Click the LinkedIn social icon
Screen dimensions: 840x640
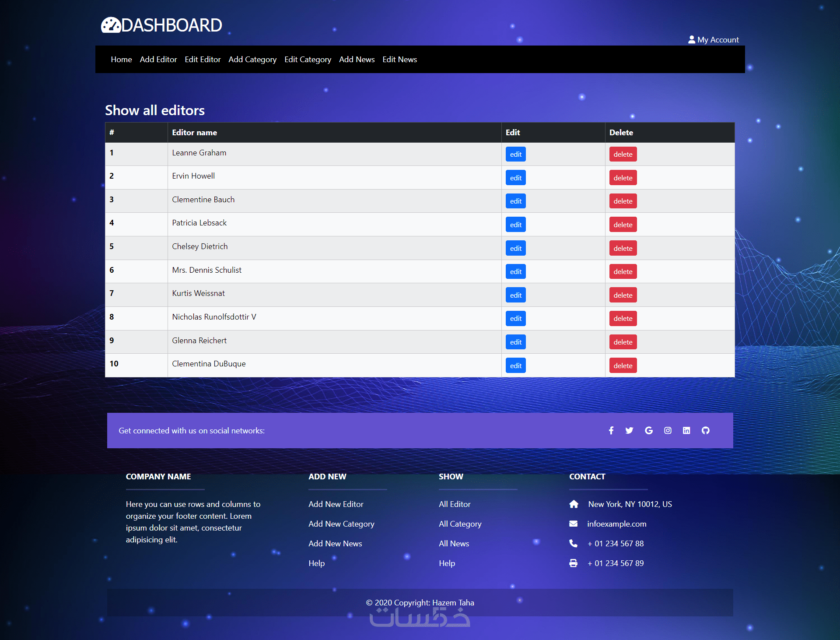(x=686, y=430)
